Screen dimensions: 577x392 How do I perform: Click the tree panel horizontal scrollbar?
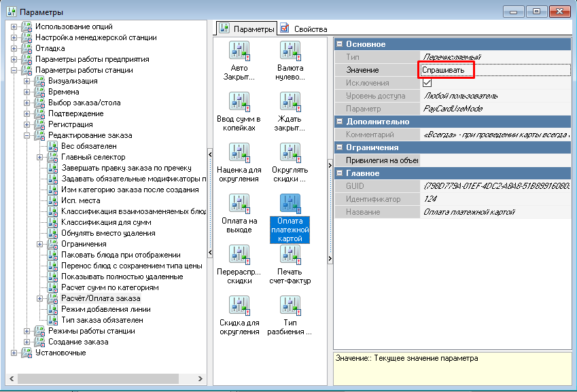coord(102,378)
